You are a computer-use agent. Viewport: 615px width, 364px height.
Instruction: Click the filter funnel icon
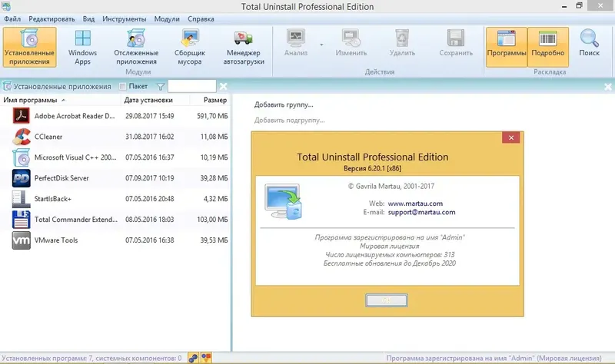pyautogui.click(x=161, y=87)
